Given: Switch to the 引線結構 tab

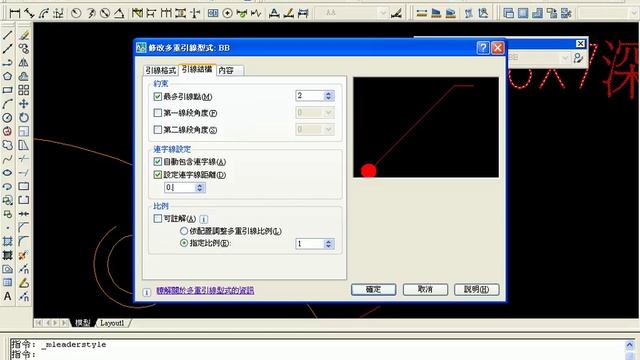Looking at the screenshot, I should tap(197, 69).
